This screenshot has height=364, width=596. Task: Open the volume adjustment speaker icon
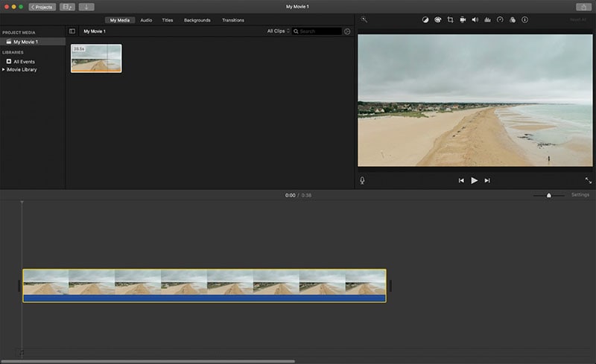click(x=475, y=20)
